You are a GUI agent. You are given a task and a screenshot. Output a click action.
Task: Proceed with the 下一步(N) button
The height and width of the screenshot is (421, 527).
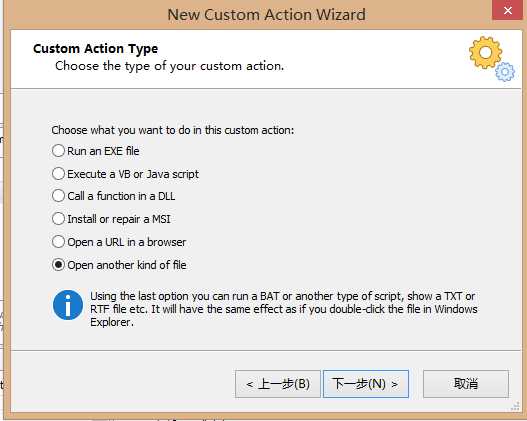point(366,384)
